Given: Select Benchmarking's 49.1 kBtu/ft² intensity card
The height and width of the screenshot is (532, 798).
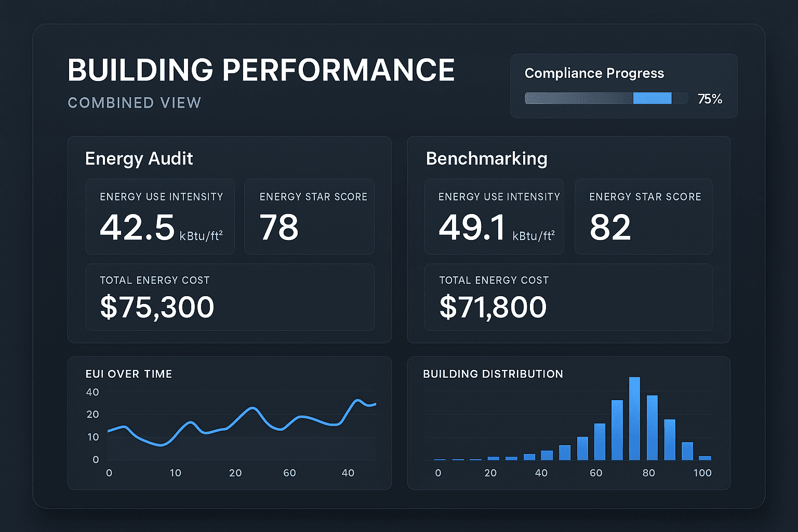Looking at the screenshot, I should point(494,217).
